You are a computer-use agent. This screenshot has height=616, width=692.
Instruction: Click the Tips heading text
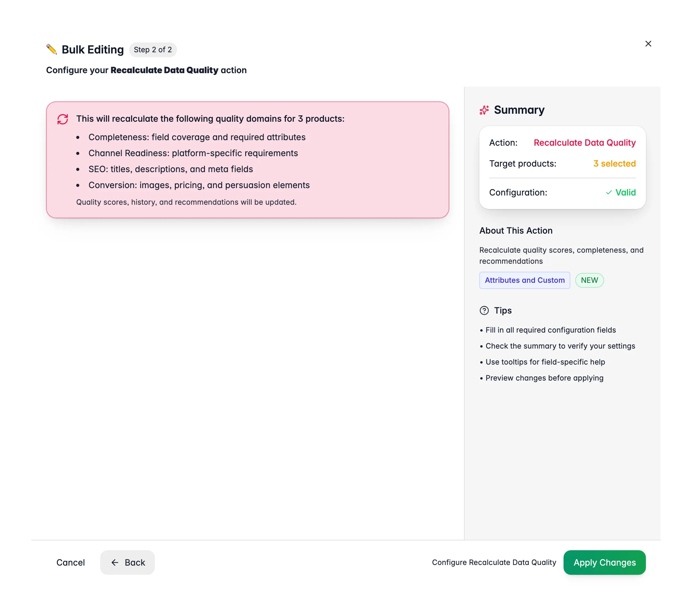pos(503,310)
